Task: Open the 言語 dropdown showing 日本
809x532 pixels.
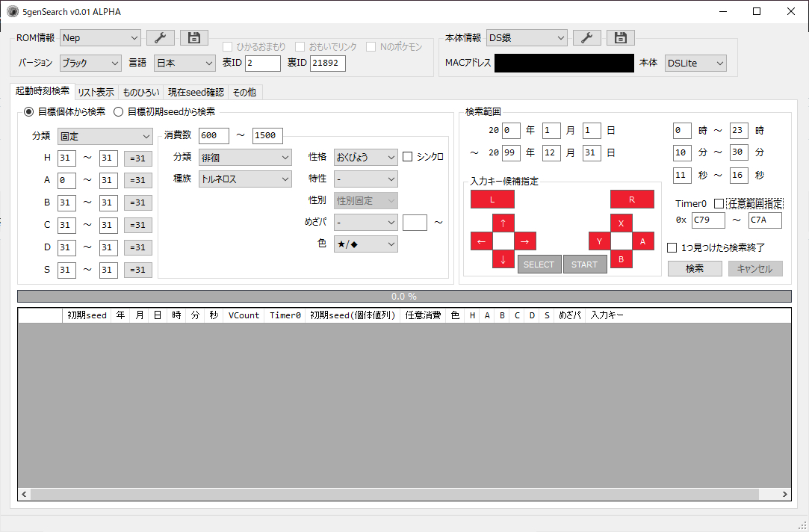Action: click(x=185, y=63)
